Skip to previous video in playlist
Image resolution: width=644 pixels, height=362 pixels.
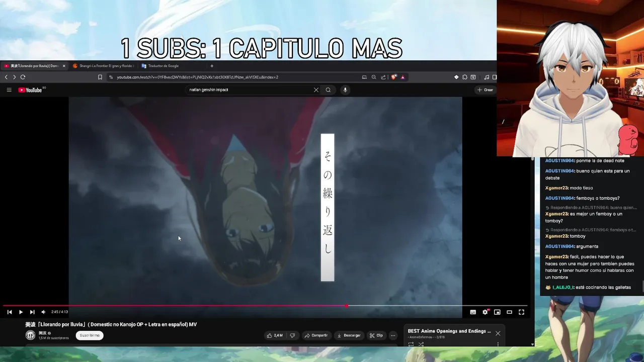point(9,312)
